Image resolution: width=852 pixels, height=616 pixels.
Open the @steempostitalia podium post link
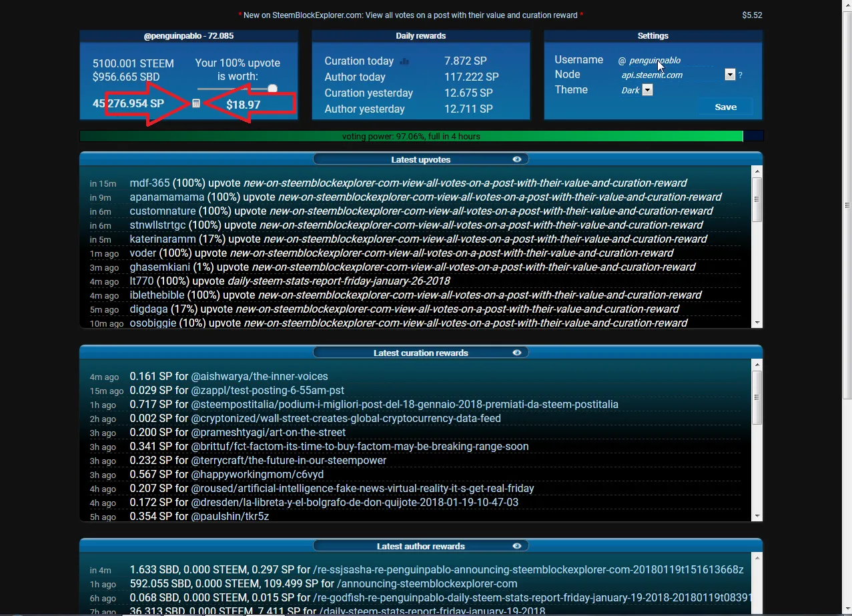[x=405, y=404]
